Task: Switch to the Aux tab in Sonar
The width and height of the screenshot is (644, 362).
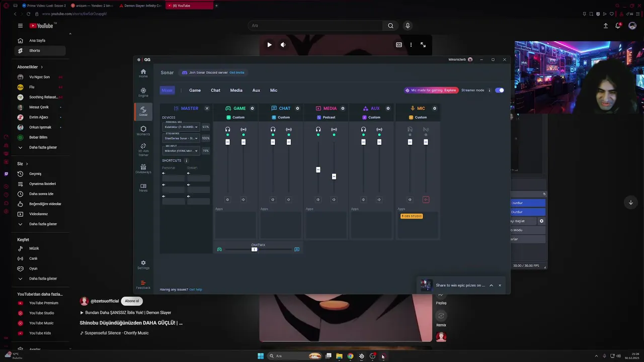Action: 256,90
